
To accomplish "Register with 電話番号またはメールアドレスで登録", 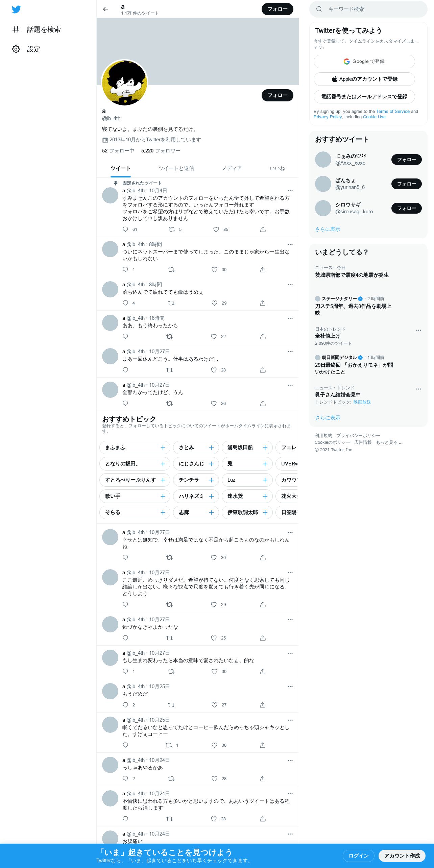I will [x=364, y=97].
